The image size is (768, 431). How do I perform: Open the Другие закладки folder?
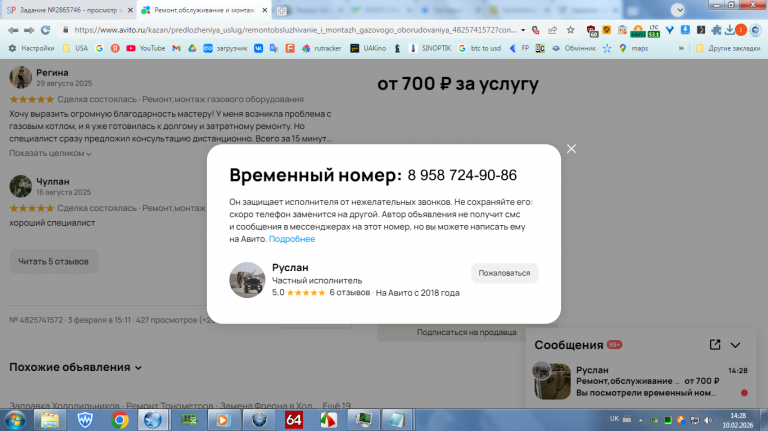click(x=728, y=48)
